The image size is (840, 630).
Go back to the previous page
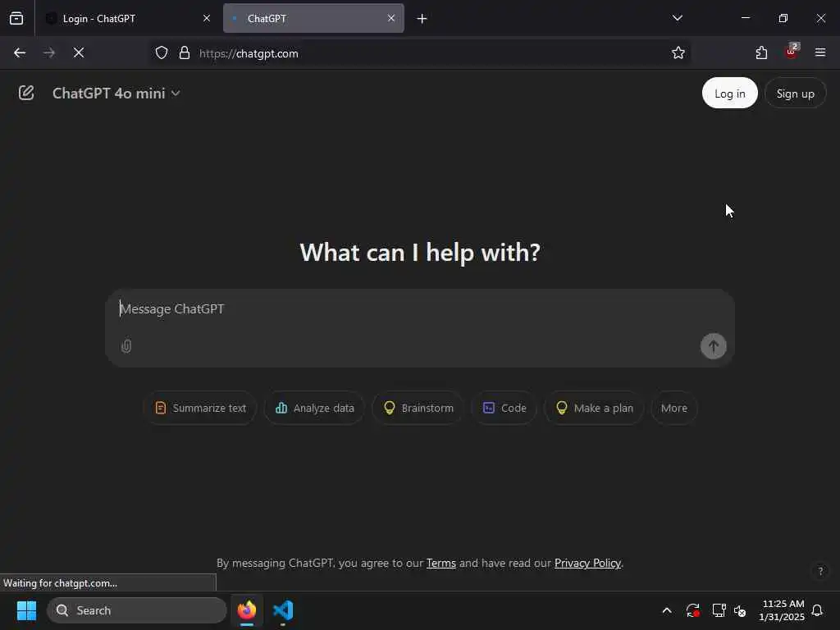(20, 53)
